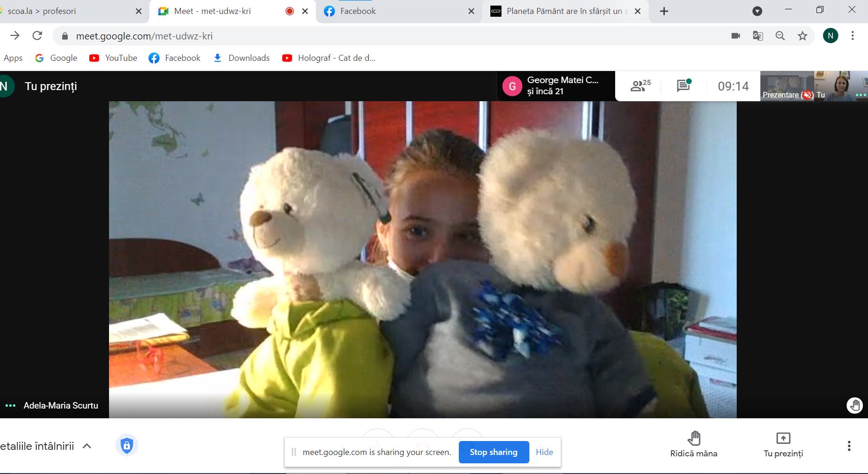Click the camera permission icon in address bar
The height and width of the screenshot is (474, 868).
coord(736,36)
